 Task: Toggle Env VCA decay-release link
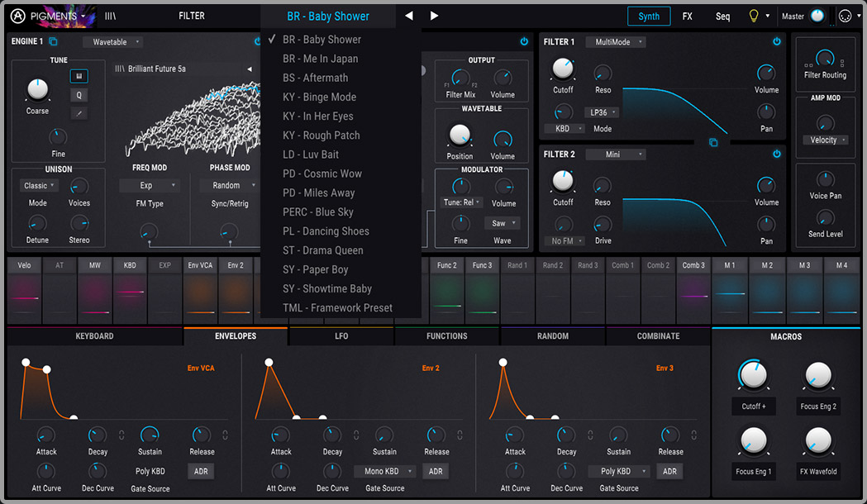[121, 435]
